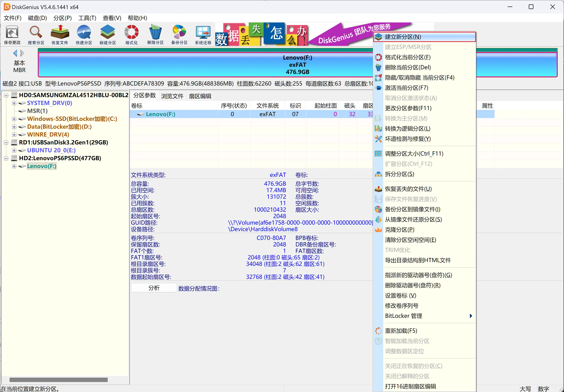Viewport: 564px width, 392px height.
Task: Switch to the 扇区编辑 tab
Action: coord(200,96)
